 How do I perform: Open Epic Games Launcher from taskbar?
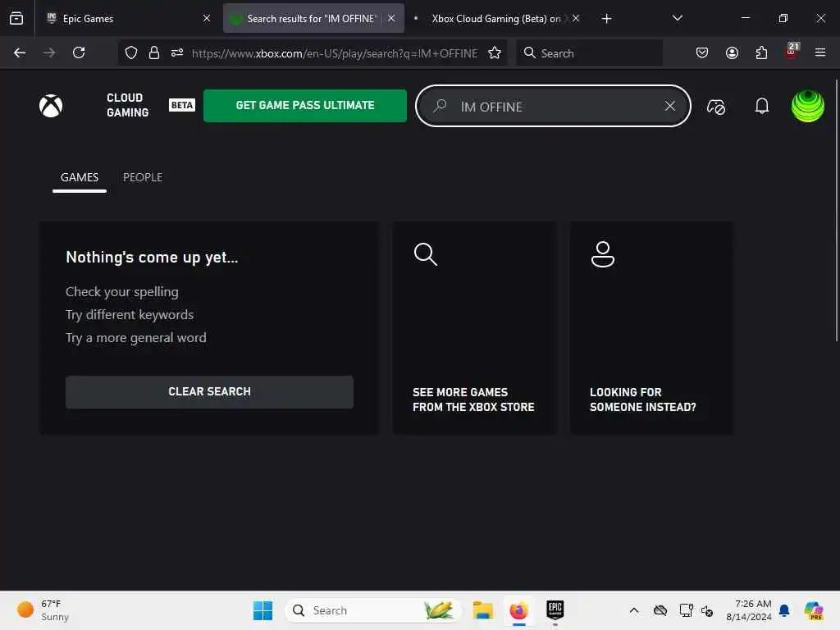click(555, 609)
